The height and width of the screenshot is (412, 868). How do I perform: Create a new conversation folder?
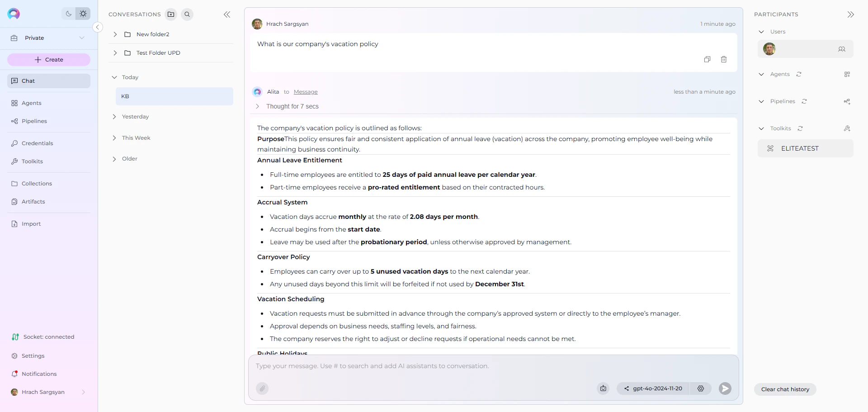point(171,14)
